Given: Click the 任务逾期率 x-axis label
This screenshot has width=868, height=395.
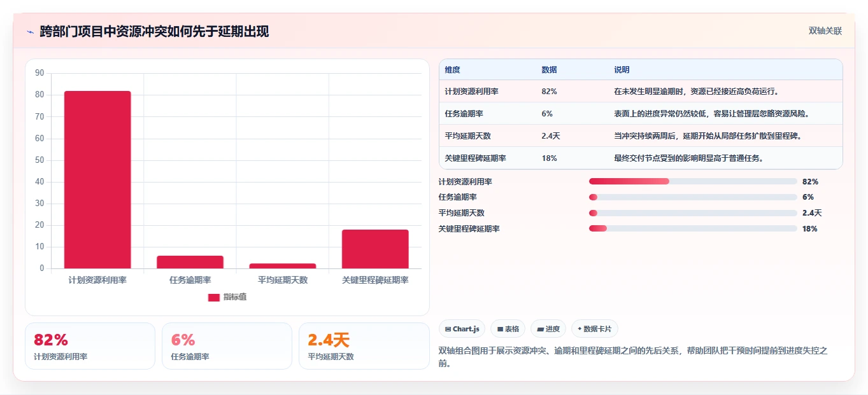Looking at the screenshot, I should 190,280.
